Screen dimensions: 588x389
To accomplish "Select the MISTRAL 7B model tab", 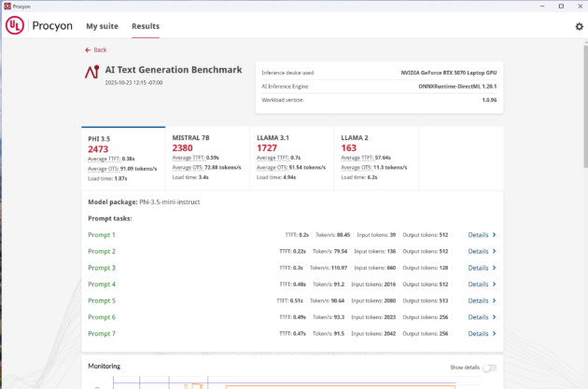I will (x=207, y=154).
